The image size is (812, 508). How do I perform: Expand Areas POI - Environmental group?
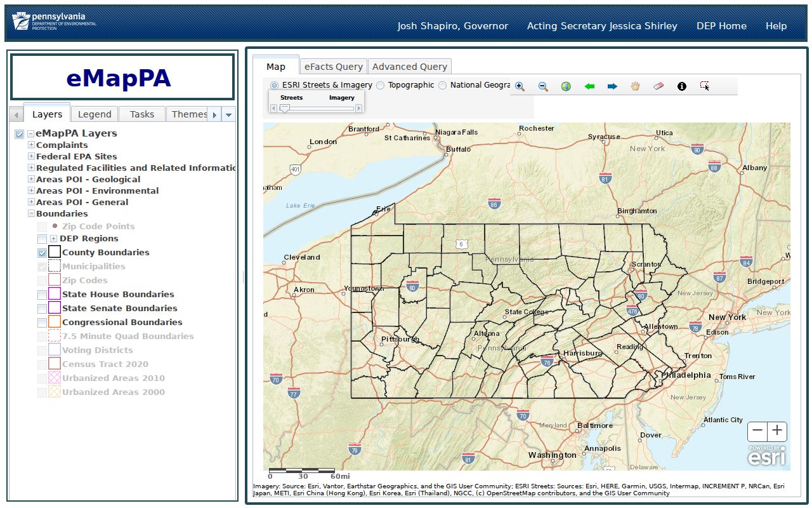(31, 190)
